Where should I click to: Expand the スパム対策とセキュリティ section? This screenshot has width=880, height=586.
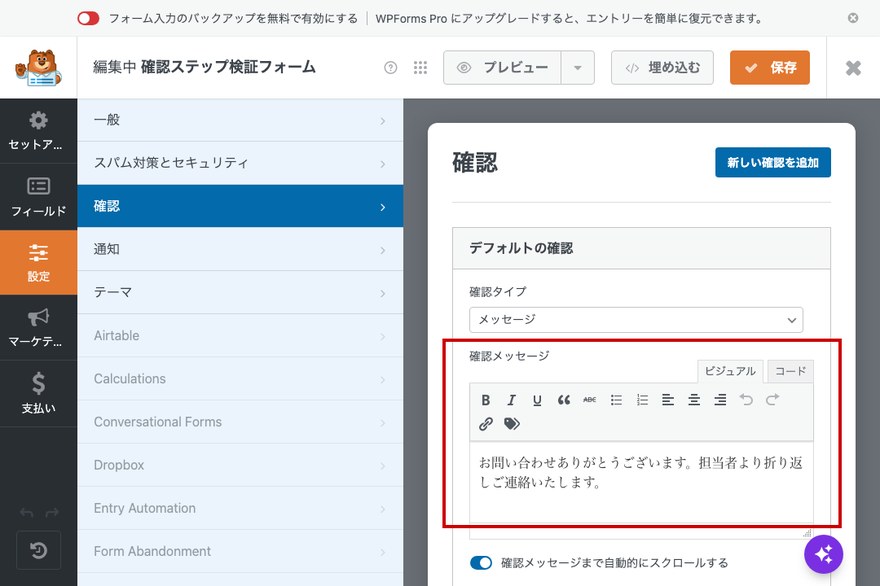[240, 163]
